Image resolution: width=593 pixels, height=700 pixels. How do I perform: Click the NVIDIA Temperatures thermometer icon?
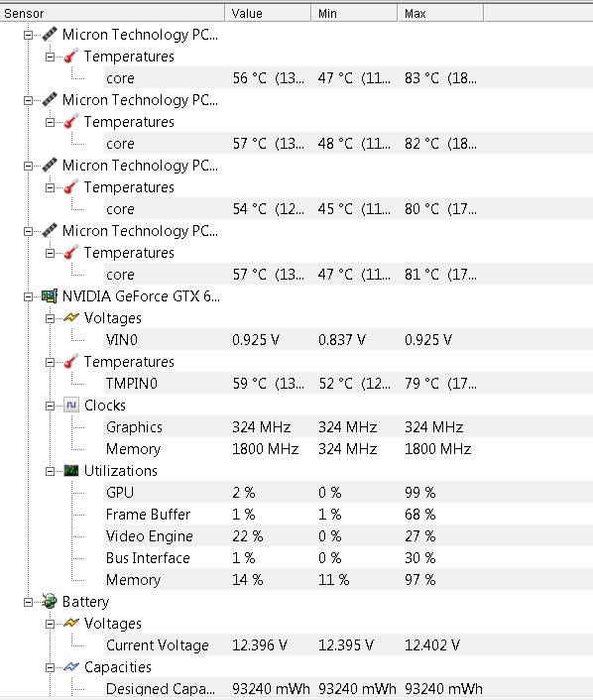point(71,361)
